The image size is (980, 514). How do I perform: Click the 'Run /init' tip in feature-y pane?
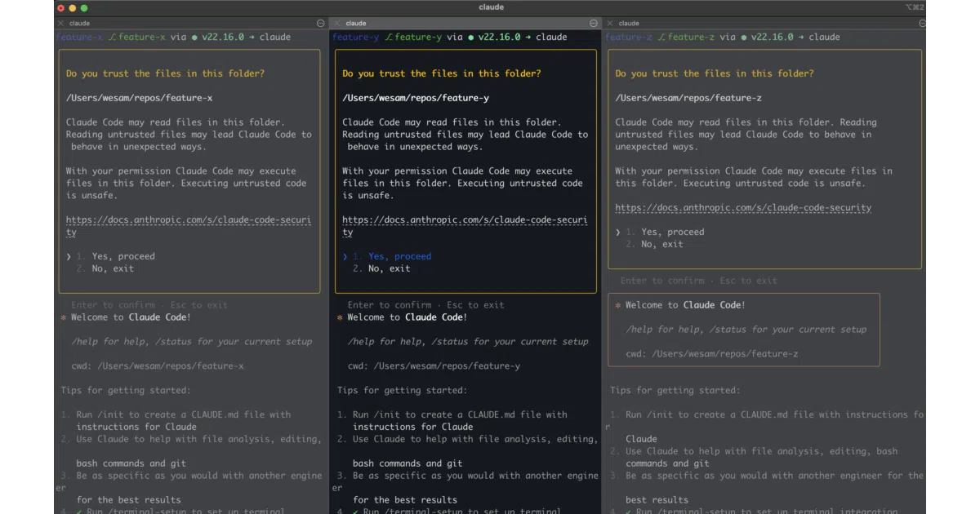pyautogui.click(x=452, y=421)
